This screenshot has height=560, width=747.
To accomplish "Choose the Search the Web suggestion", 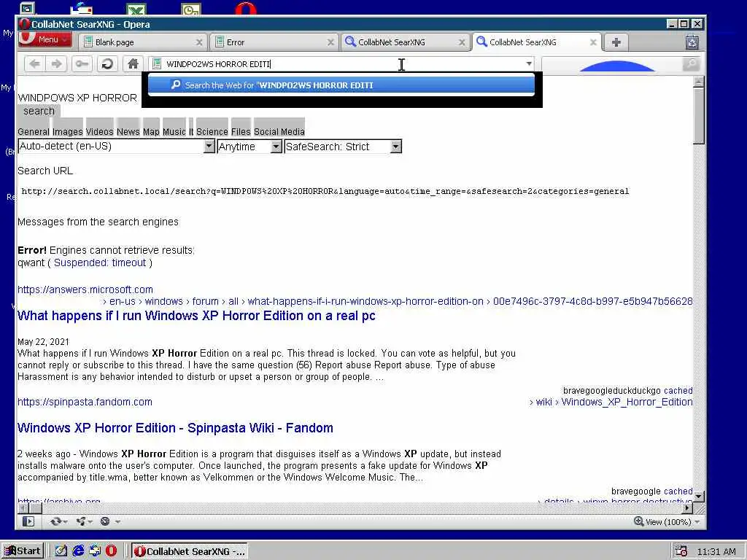I will (341, 85).
